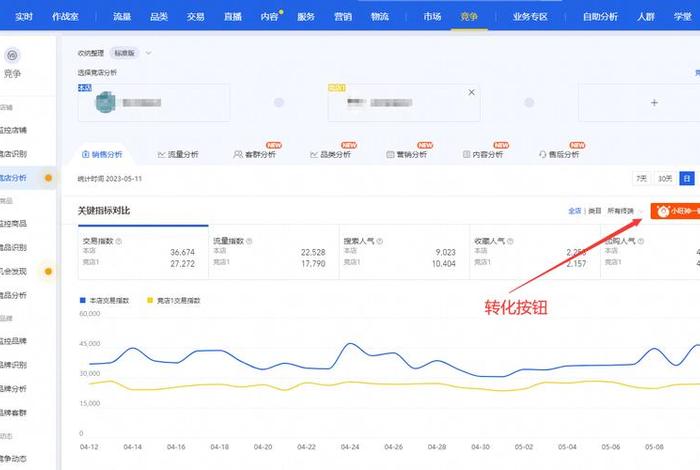Switch to the 售后分析 tab
The height and width of the screenshot is (470, 700).
tap(559, 154)
